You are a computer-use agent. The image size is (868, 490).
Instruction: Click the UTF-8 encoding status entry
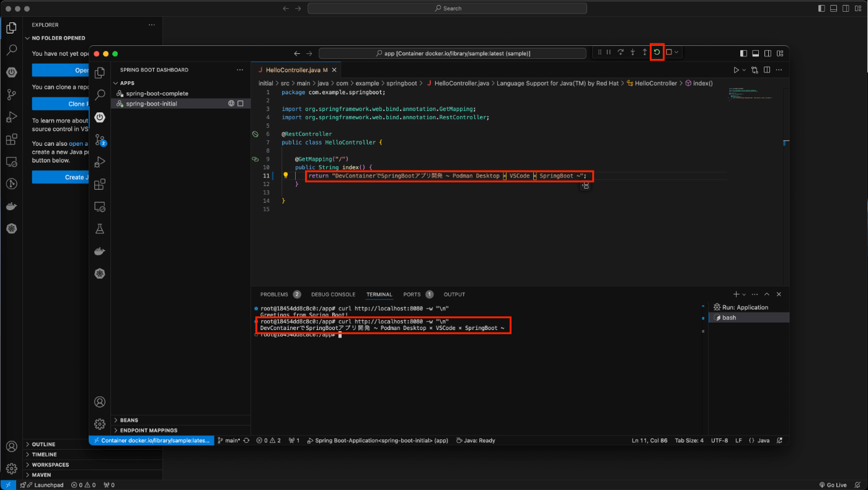click(719, 440)
